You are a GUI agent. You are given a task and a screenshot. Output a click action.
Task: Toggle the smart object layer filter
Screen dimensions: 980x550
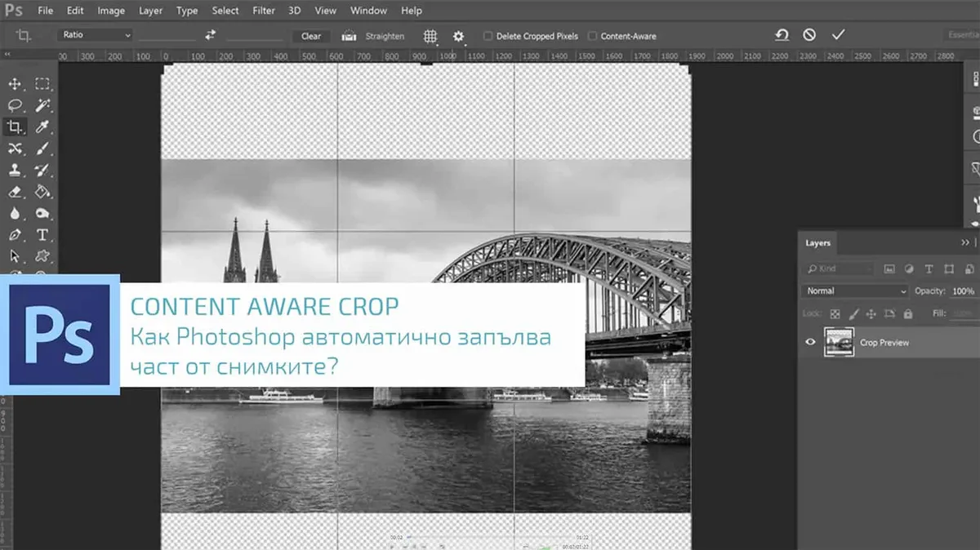[968, 268]
